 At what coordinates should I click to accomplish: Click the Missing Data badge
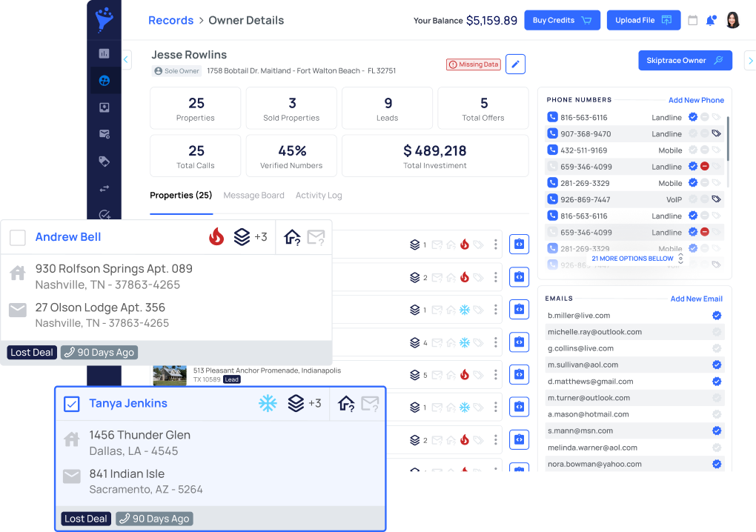[x=474, y=64]
